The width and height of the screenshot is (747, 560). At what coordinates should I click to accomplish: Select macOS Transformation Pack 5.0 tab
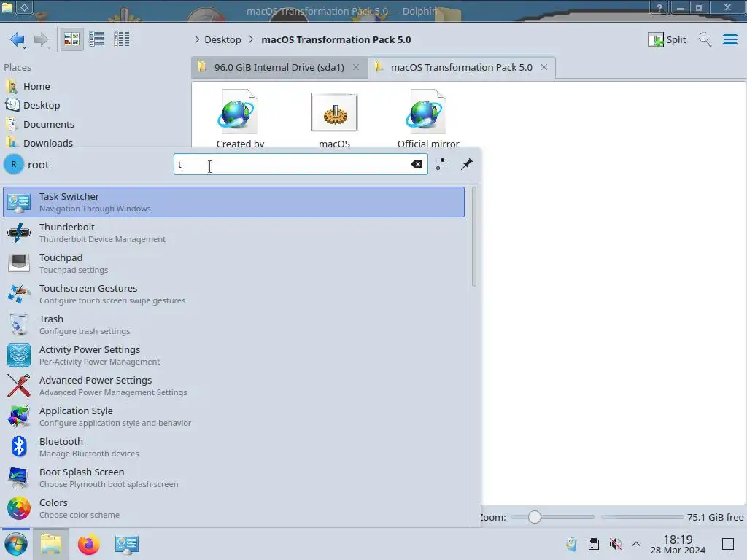click(x=461, y=67)
